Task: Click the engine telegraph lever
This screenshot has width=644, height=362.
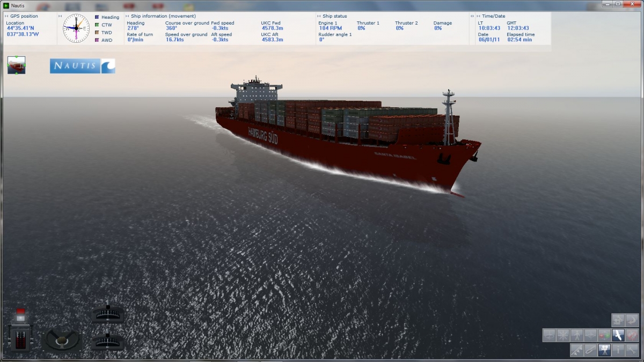Action: click(21, 339)
